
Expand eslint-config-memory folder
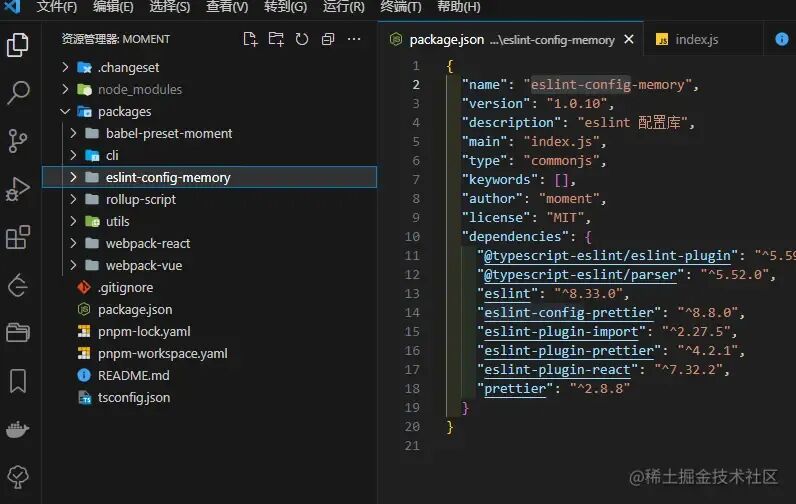point(73,177)
